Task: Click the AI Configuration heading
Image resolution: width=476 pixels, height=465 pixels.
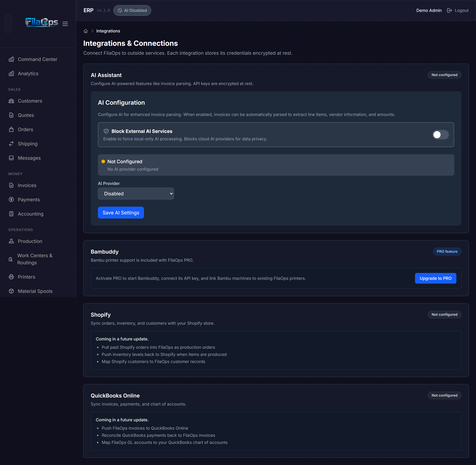Action: tap(121, 103)
